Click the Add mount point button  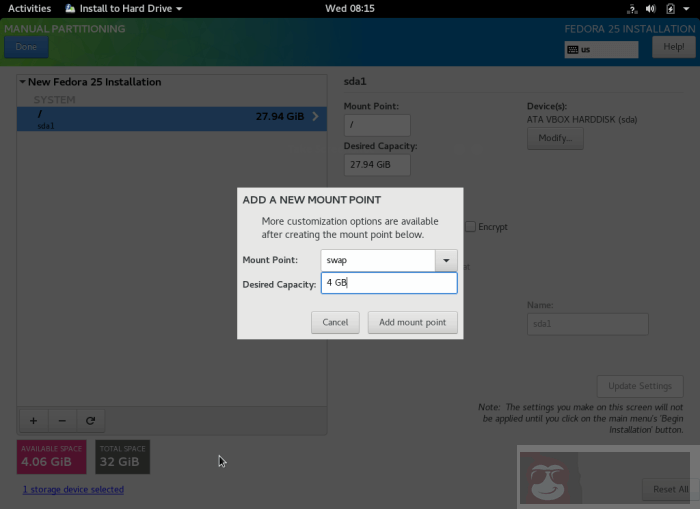[412, 322]
